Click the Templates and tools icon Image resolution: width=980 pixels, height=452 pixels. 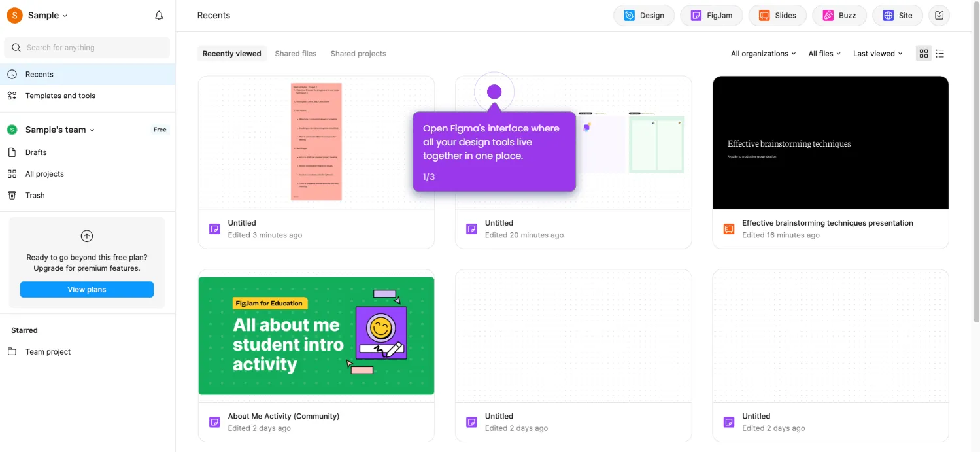pos(12,96)
